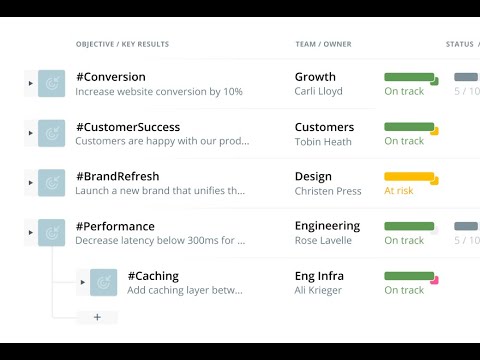Expand the #CustomerSuccess objective row
Viewport: 480px width, 360px height.
[x=31, y=133]
